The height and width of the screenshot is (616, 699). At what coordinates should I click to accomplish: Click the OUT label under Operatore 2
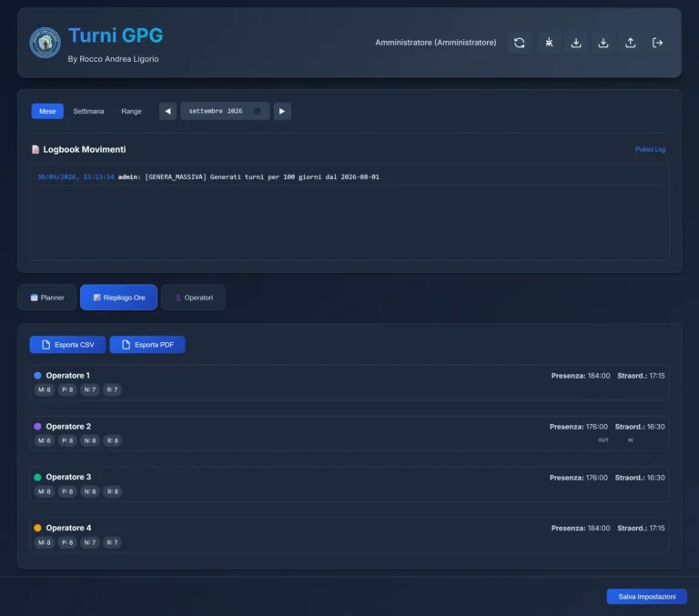pos(603,440)
